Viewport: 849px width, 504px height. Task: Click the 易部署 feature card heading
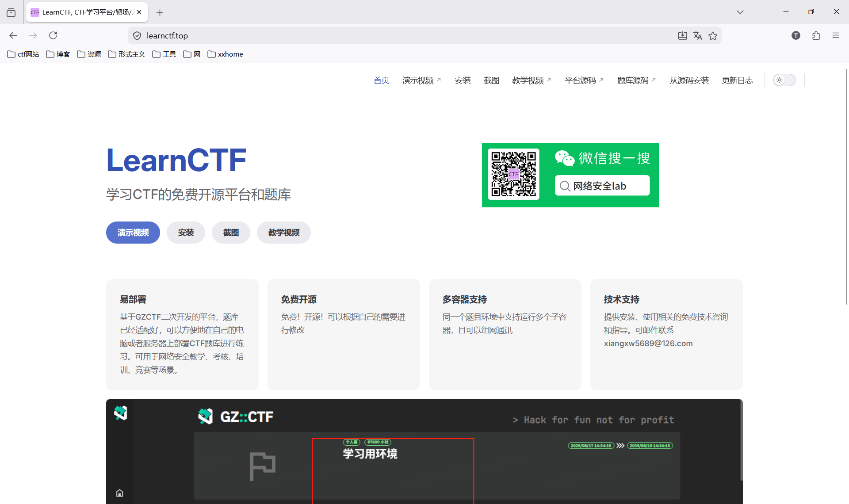[x=133, y=299]
